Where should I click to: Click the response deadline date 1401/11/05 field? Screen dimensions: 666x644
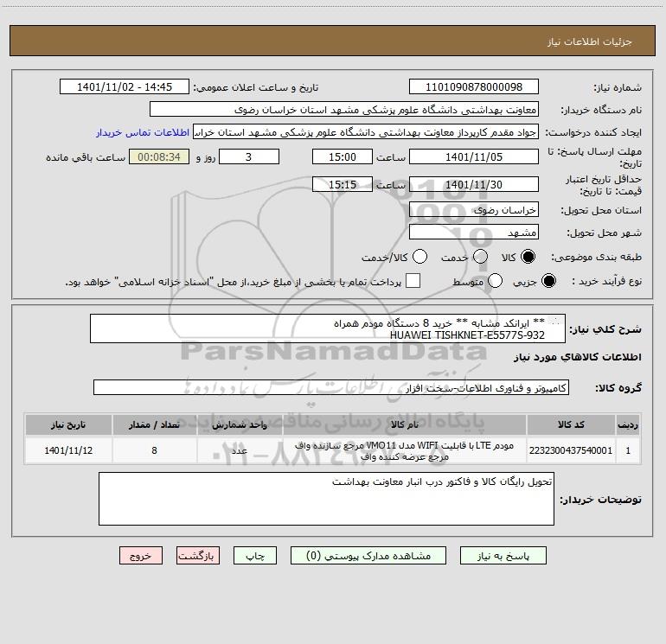474,156
